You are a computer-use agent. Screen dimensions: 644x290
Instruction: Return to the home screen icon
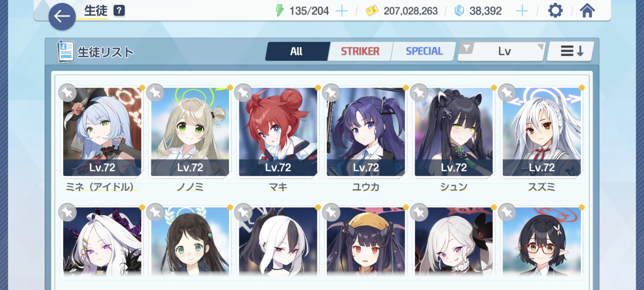[x=587, y=10]
